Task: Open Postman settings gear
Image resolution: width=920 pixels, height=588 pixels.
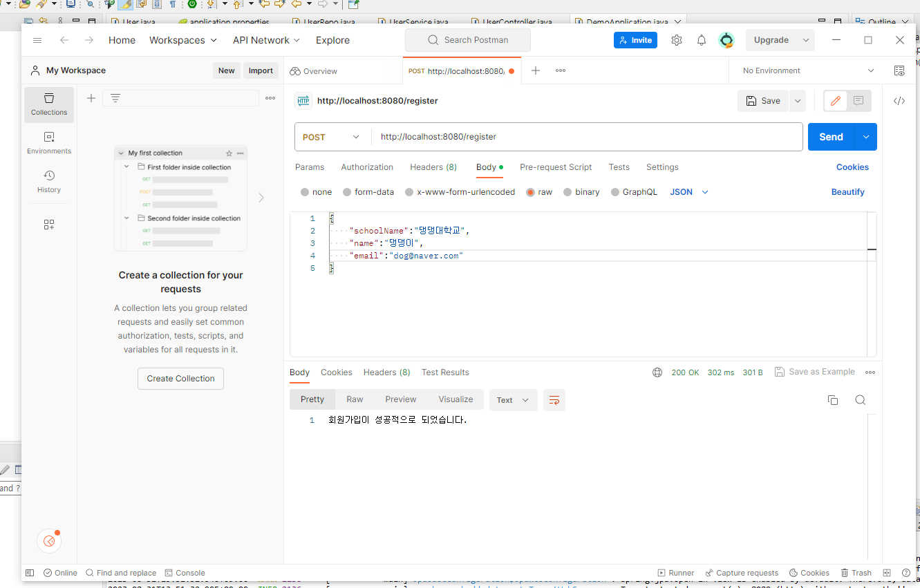Action: coord(677,40)
